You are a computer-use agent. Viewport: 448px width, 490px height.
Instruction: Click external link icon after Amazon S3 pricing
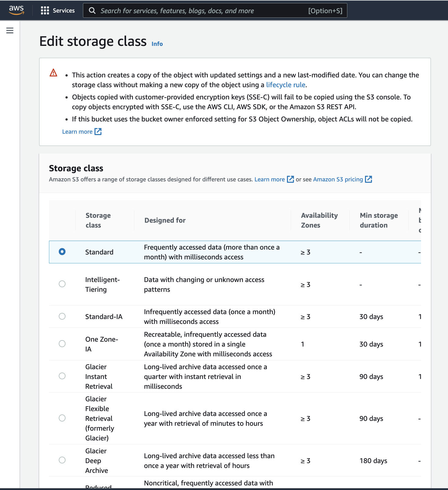tap(369, 179)
